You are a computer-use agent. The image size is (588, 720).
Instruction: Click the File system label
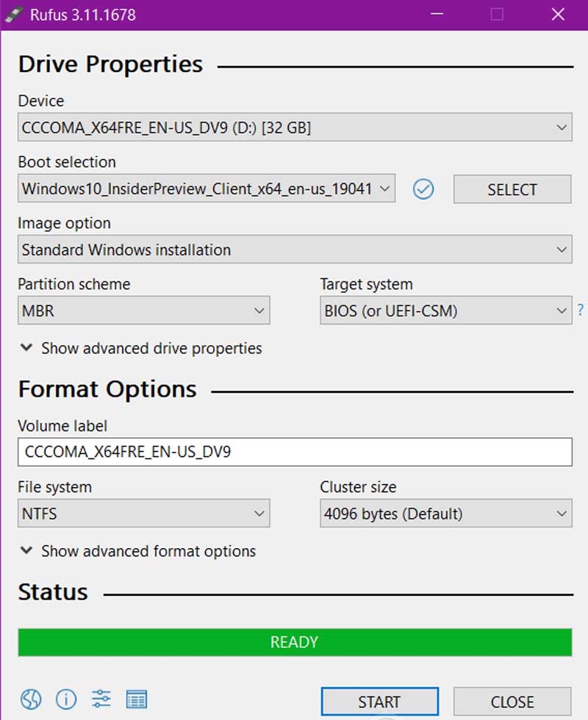[54, 486]
